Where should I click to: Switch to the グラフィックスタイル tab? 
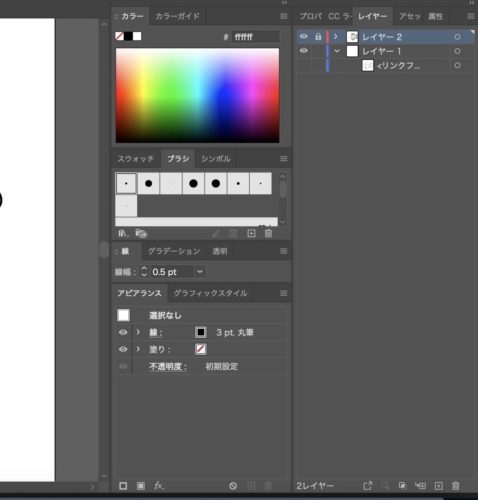tap(210, 293)
